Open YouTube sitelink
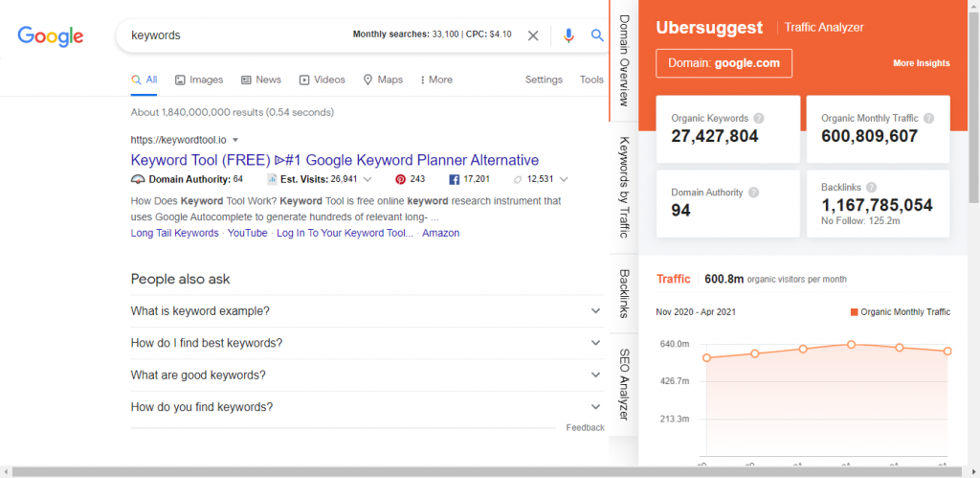 tap(248, 233)
